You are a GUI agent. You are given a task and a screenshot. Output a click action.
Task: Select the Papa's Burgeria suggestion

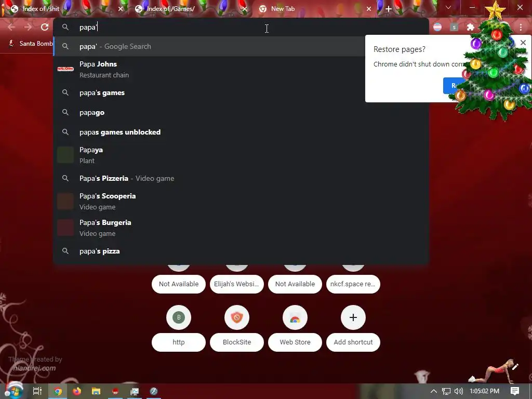[x=241, y=228]
